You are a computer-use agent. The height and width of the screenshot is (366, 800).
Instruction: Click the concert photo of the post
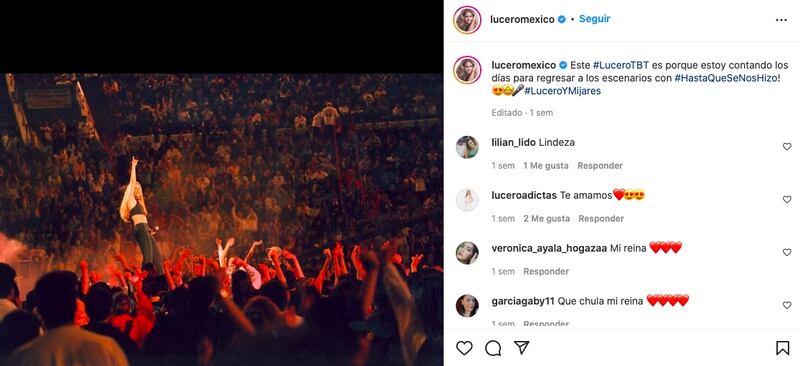click(x=221, y=219)
